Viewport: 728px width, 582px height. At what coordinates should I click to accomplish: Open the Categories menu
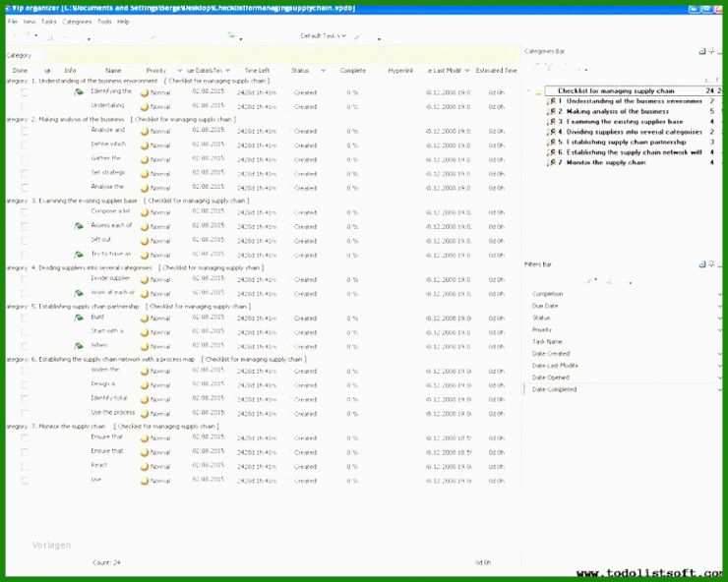[x=77, y=22]
